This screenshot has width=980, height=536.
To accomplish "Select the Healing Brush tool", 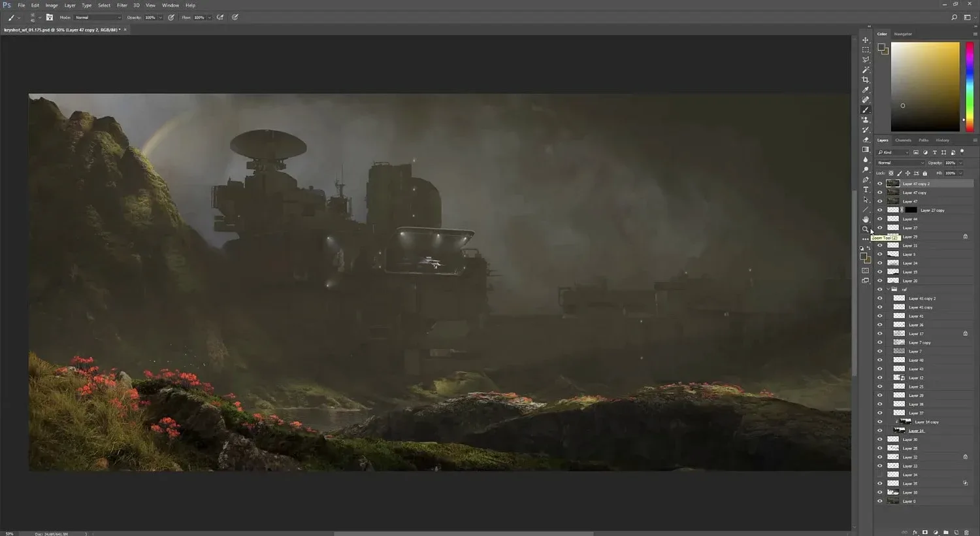I will tap(866, 100).
